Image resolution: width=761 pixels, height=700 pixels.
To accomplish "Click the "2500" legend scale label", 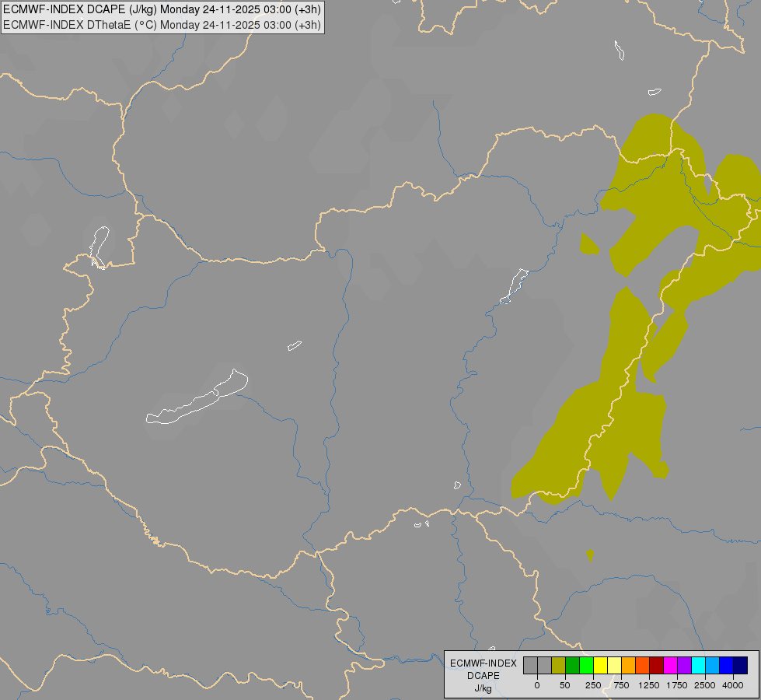I will click(705, 685).
